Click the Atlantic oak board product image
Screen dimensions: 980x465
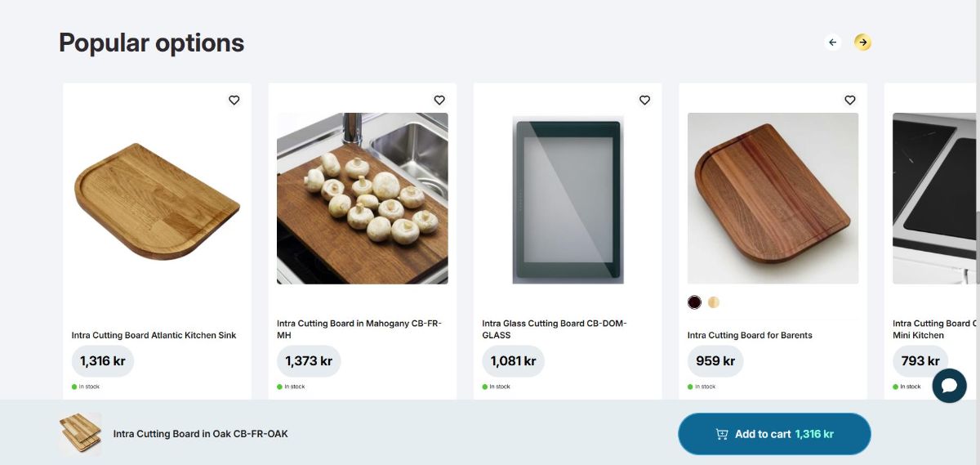157,200
